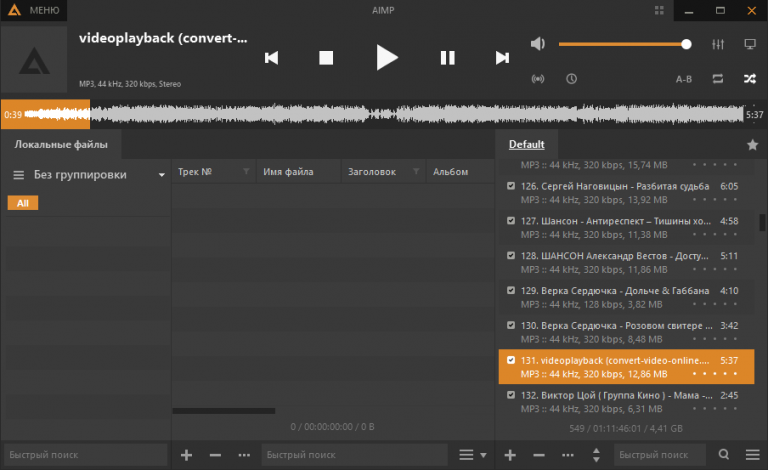768x470 pixels.
Task: Open the internet radio capture icon
Action: pos(538,78)
